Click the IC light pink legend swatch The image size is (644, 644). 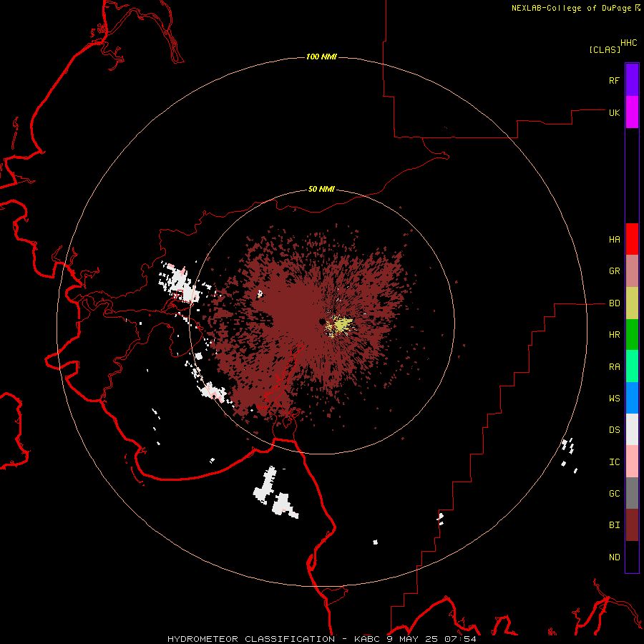point(632,462)
